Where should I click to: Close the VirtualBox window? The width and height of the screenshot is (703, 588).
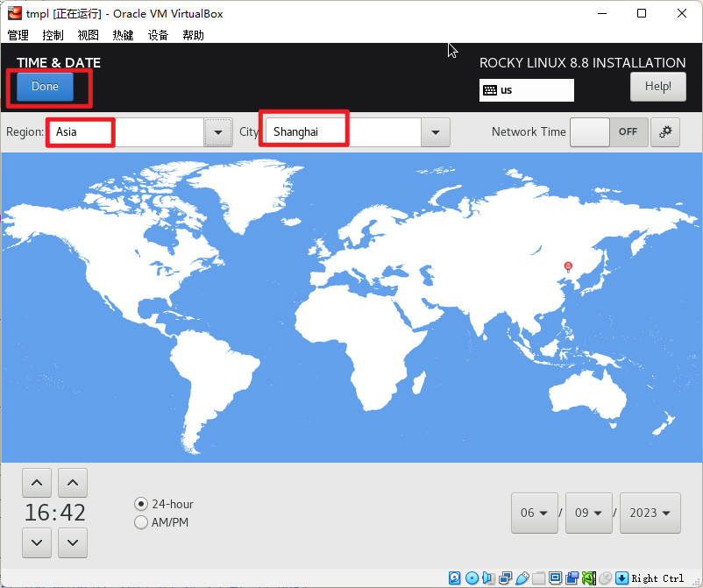681,13
